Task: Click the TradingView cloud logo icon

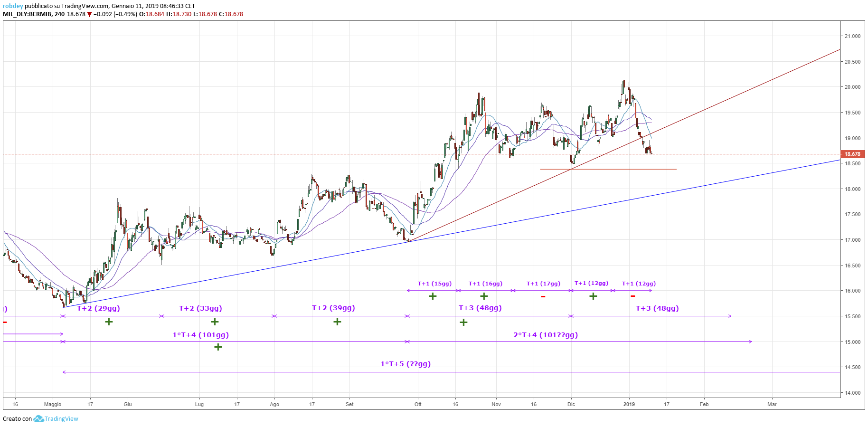Action: tap(38, 418)
